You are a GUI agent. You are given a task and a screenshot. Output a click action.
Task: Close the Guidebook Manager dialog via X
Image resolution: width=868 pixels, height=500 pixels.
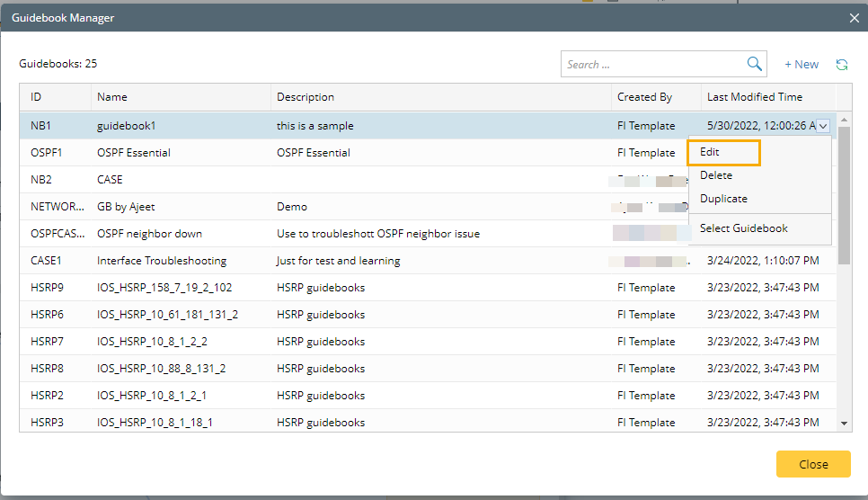click(855, 17)
